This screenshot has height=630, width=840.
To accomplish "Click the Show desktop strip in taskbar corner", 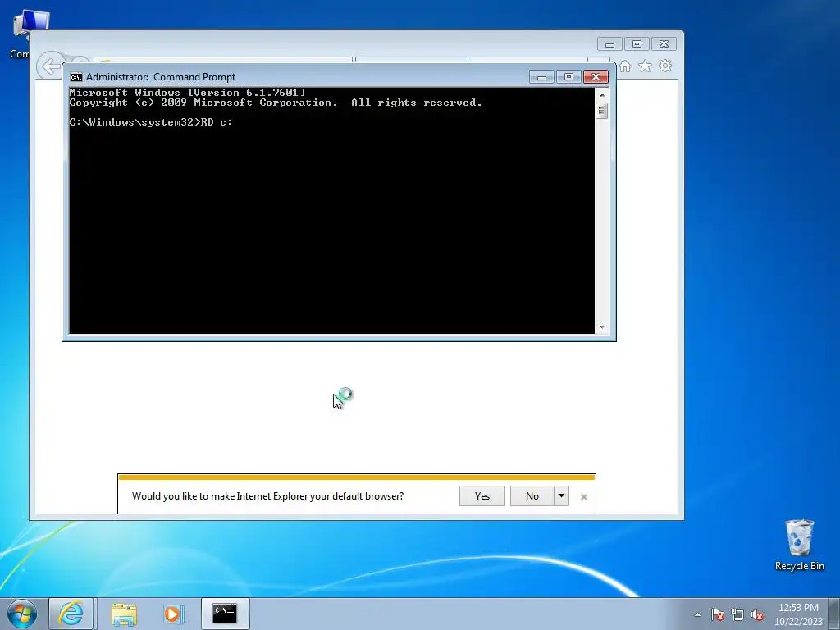I will point(835,614).
